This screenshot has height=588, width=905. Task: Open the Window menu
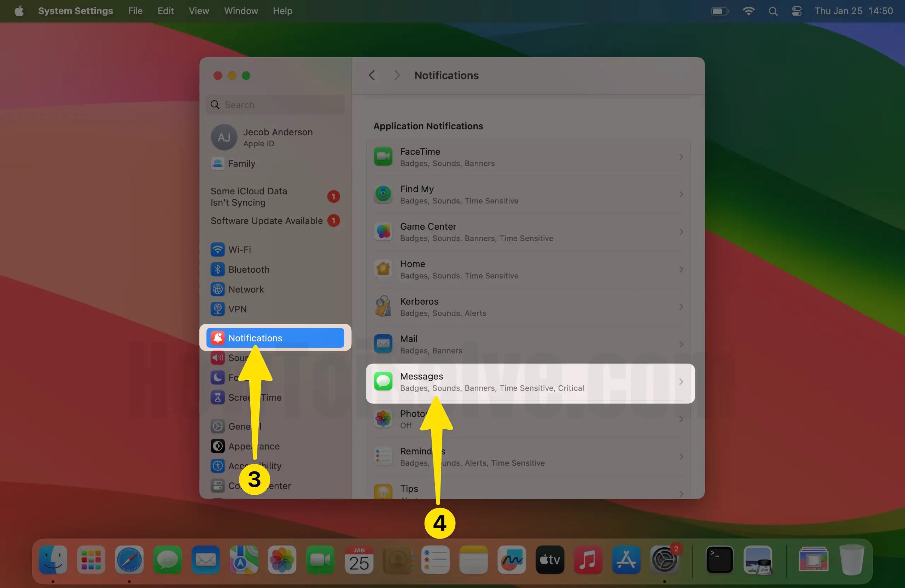point(241,11)
